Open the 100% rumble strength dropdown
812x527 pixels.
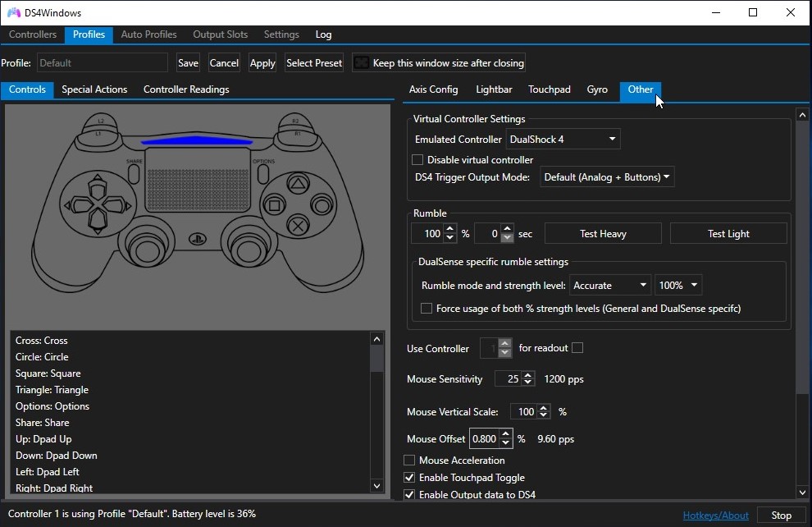click(x=677, y=285)
